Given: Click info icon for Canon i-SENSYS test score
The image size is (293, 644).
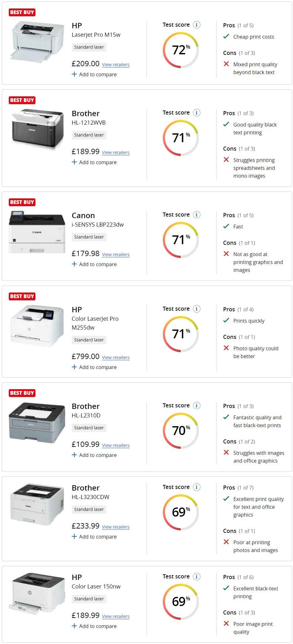Looking at the screenshot, I should tap(196, 215).
